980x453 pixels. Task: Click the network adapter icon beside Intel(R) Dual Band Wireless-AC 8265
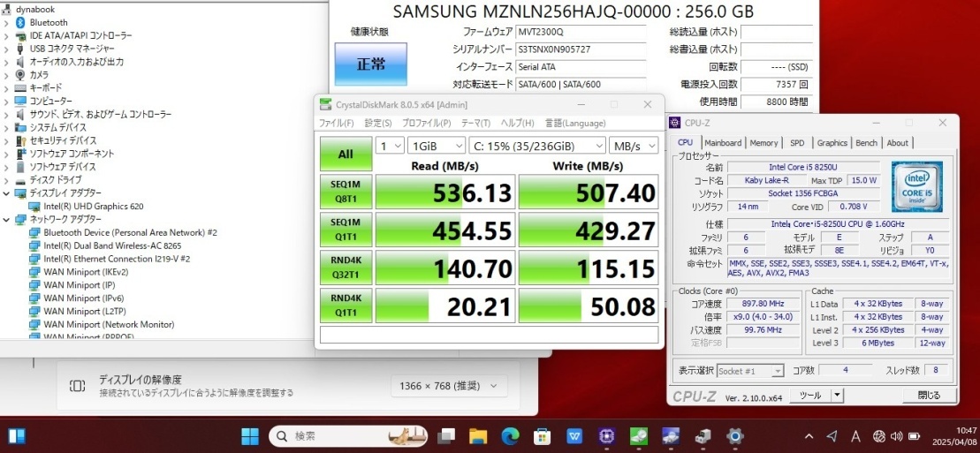(34, 245)
